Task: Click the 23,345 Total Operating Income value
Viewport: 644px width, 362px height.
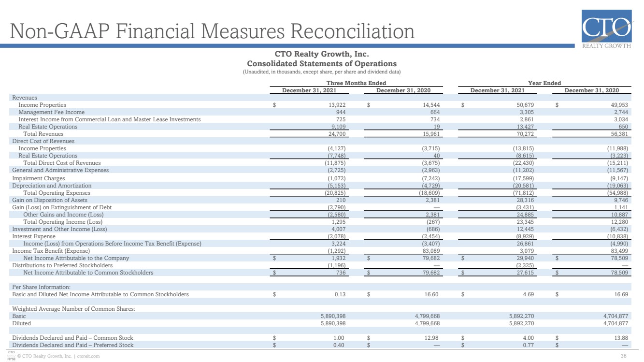Action: pyautogui.click(x=525, y=222)
